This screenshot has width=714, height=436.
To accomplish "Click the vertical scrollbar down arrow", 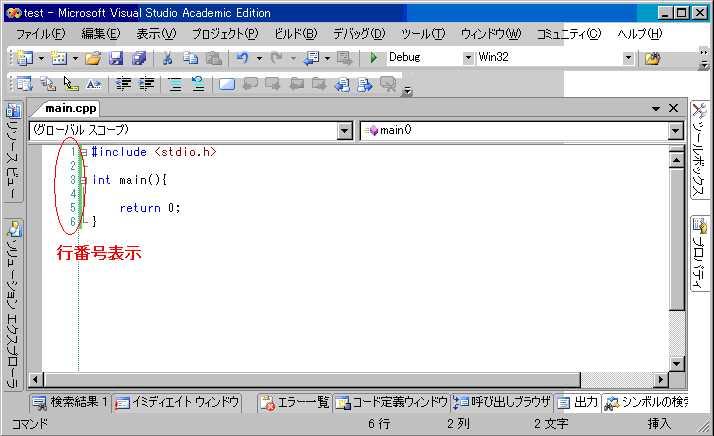I will [x=677, y=363].
